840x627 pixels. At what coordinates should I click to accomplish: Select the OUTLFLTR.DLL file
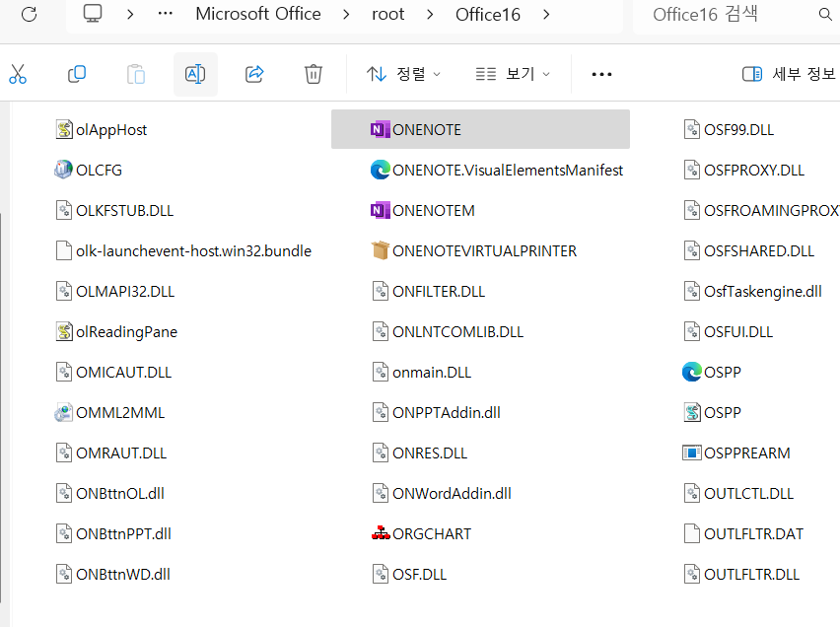coord(741,575)
